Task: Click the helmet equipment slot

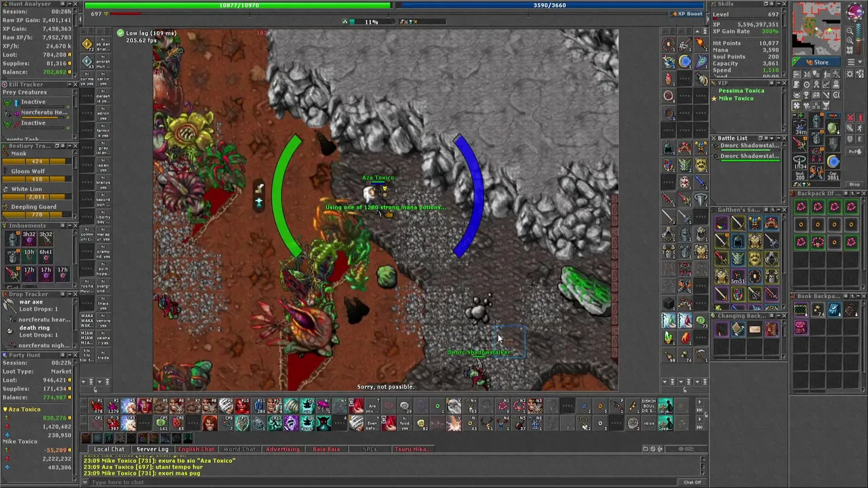Action: tap(816, 120)
